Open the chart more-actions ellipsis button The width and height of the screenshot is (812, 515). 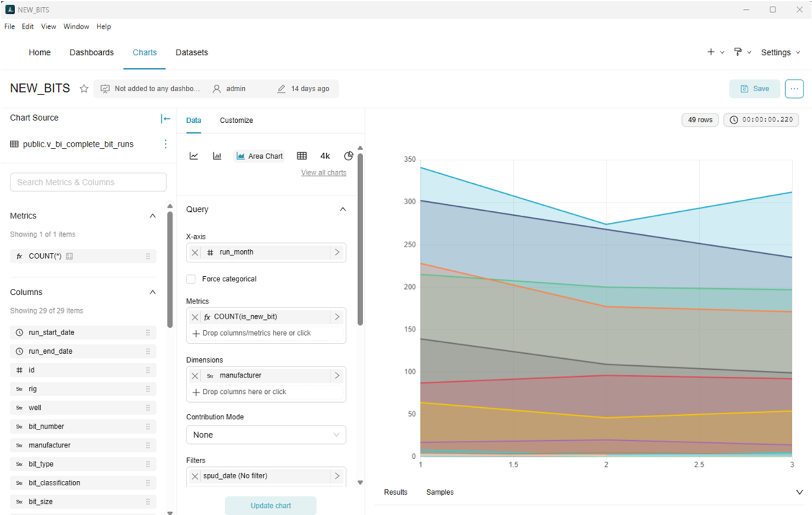click(794, 89)
